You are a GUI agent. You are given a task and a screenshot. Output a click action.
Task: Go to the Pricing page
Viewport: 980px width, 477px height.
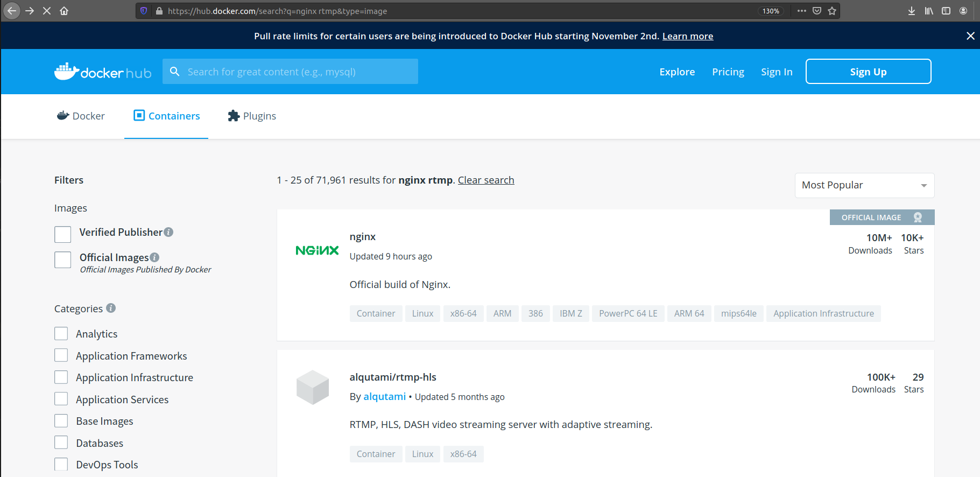pyautogui.click(x=728, y=72)
